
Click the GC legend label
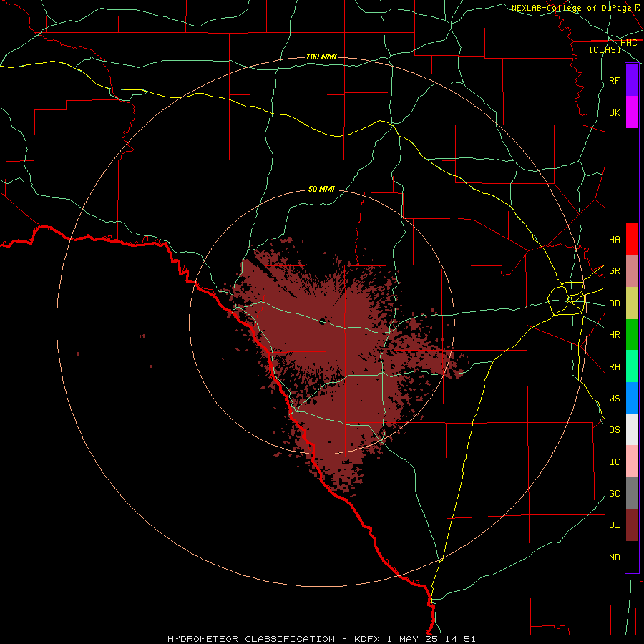[x=615, y=494]
